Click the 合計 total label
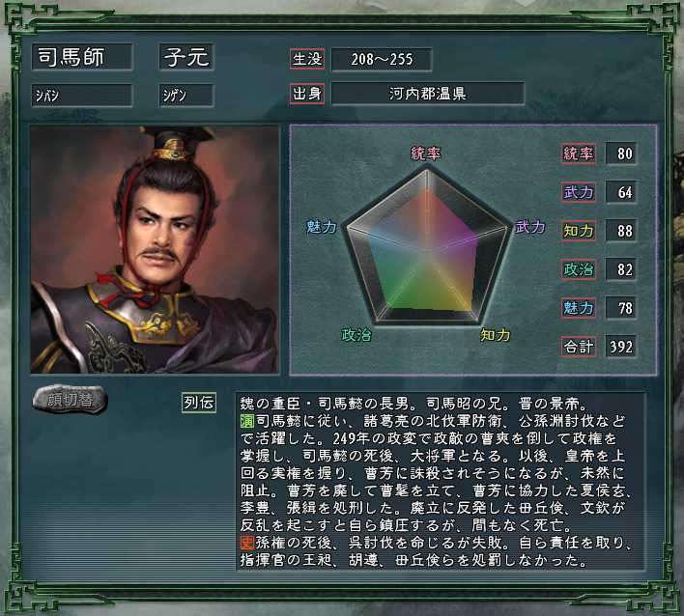Viewport: 684px width, 616px height. (x=579, y=347)
